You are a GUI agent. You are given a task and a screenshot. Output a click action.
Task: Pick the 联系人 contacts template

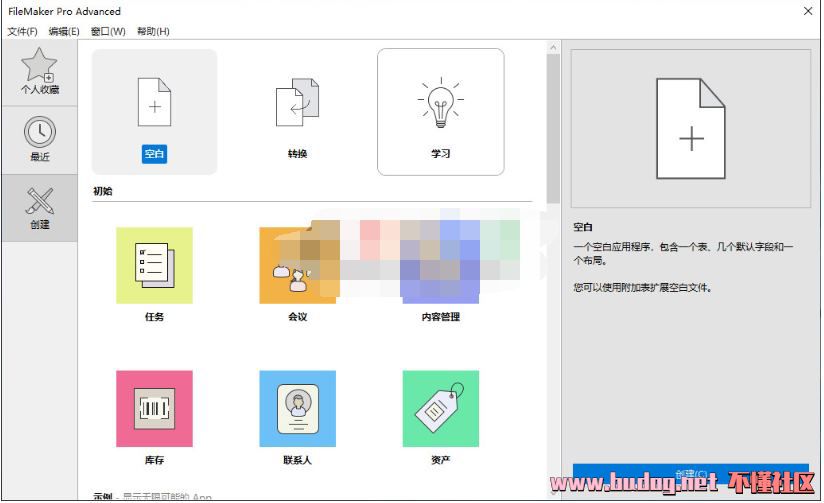click(297, 408)
